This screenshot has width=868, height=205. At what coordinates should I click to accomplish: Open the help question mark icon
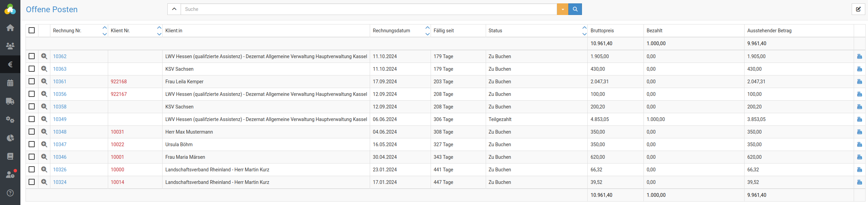10,193
